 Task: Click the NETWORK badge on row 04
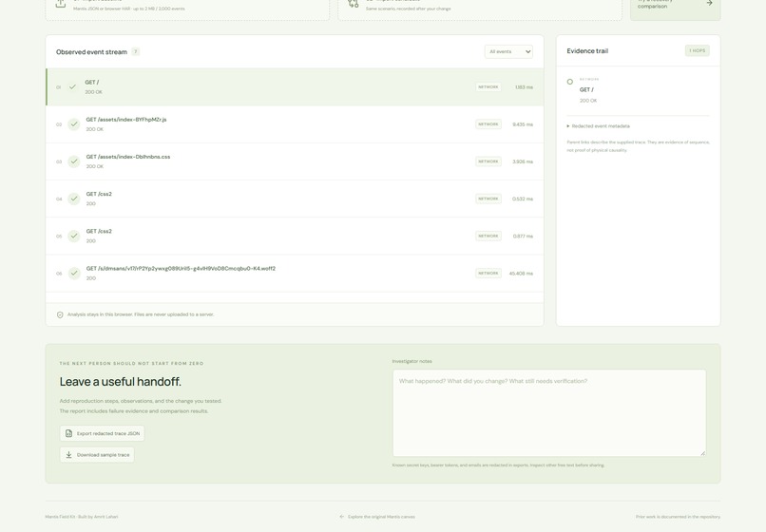[x=488, y=199]
